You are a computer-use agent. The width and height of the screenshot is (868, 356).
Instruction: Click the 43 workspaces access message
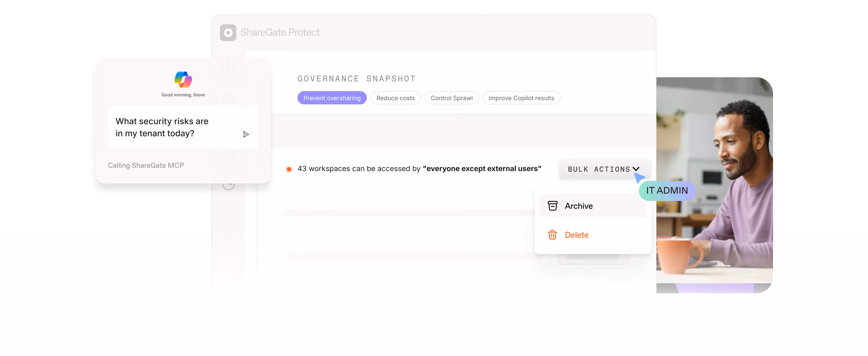419,168
